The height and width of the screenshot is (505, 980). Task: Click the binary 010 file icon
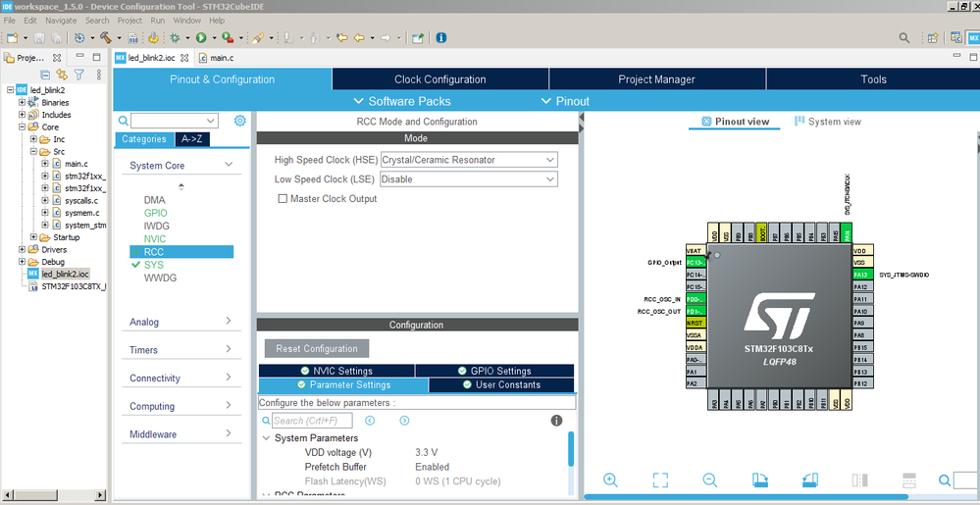click(x=132, y=38)
